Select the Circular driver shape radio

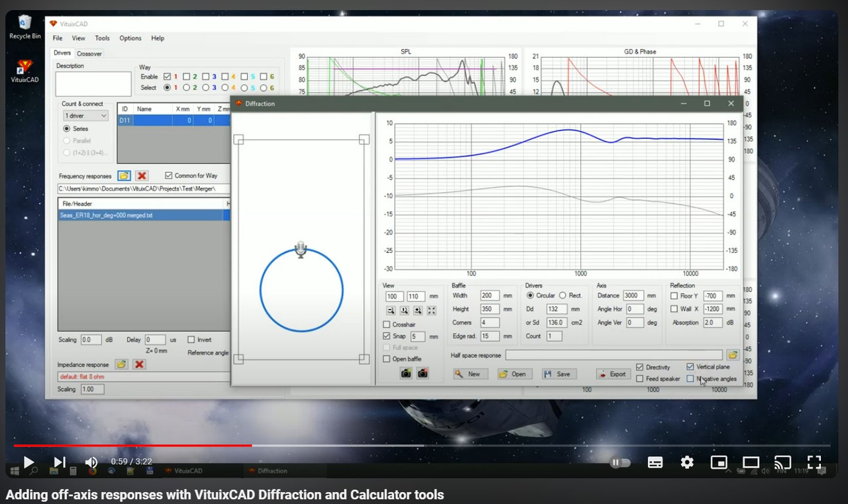(530, 295)
